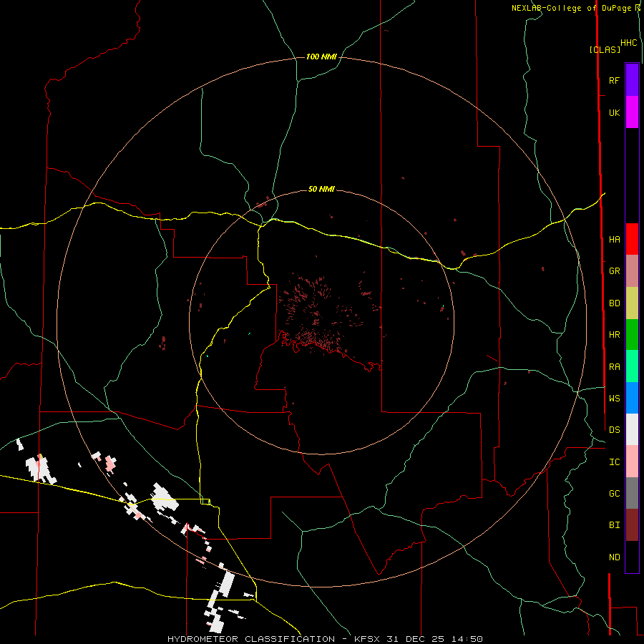644x644 pixels.
Task: Click the HR green legend swatch
Action: (x=632, y=335)
